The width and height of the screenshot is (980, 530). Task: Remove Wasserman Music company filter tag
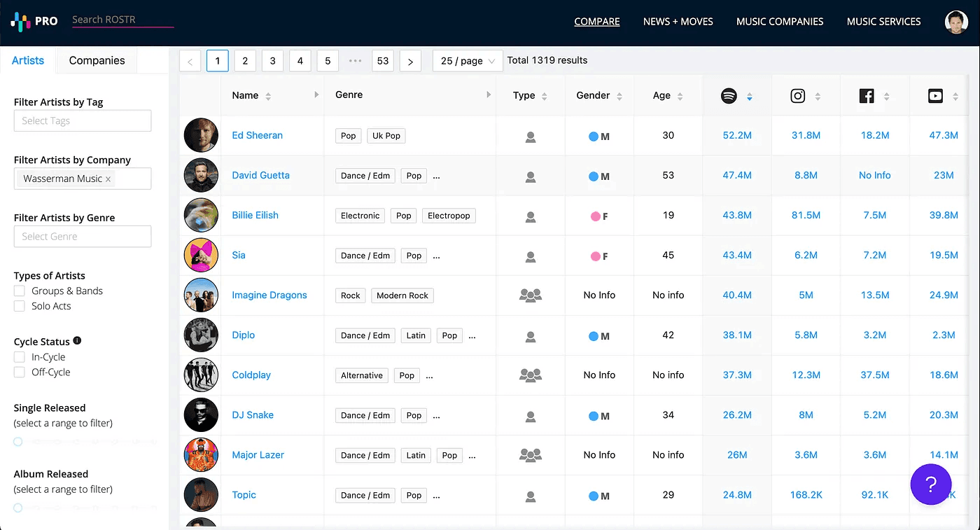coord(108,179)
